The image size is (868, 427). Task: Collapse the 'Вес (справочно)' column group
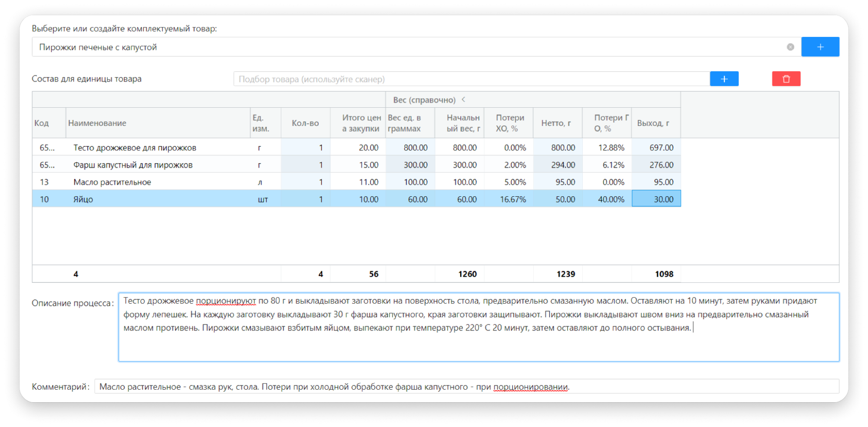464,99
